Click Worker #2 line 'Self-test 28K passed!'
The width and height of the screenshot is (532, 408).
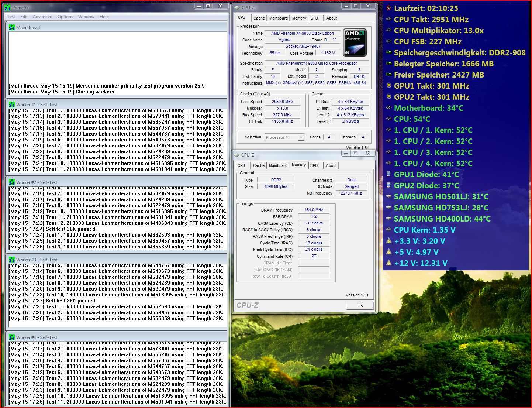[x=71, y=229]
